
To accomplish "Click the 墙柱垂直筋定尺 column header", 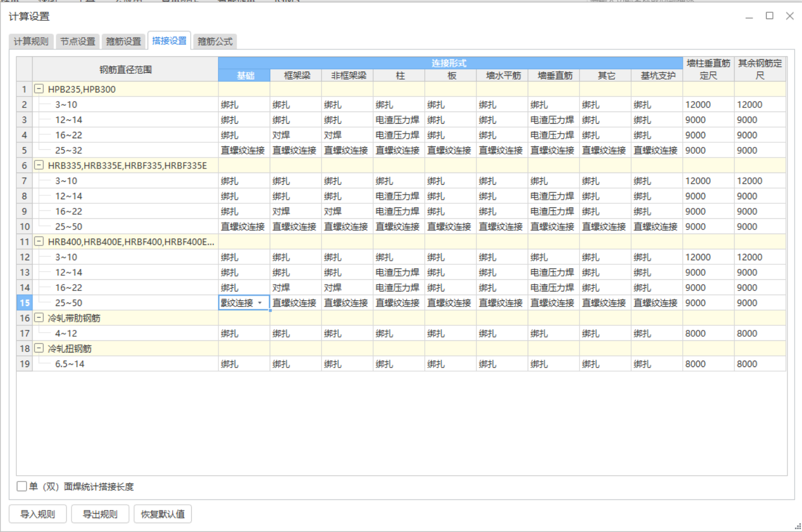I will (x=708, y=69).
